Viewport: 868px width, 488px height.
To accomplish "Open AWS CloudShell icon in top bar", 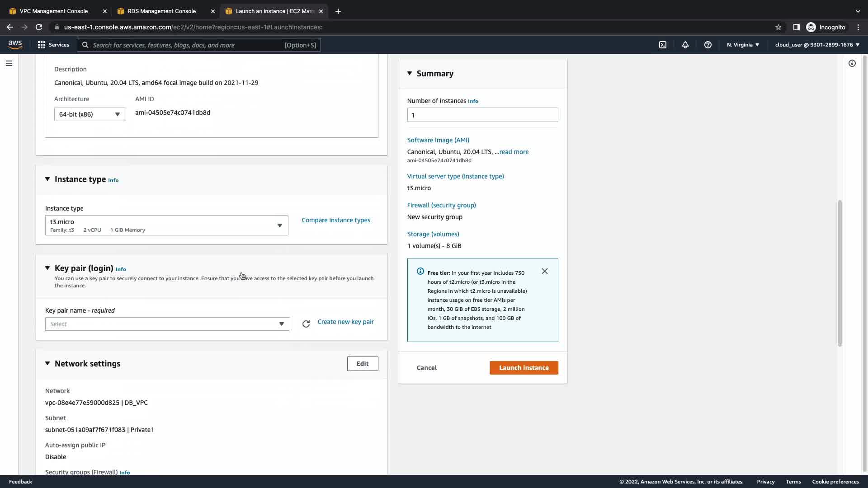I will pos(663,45).
